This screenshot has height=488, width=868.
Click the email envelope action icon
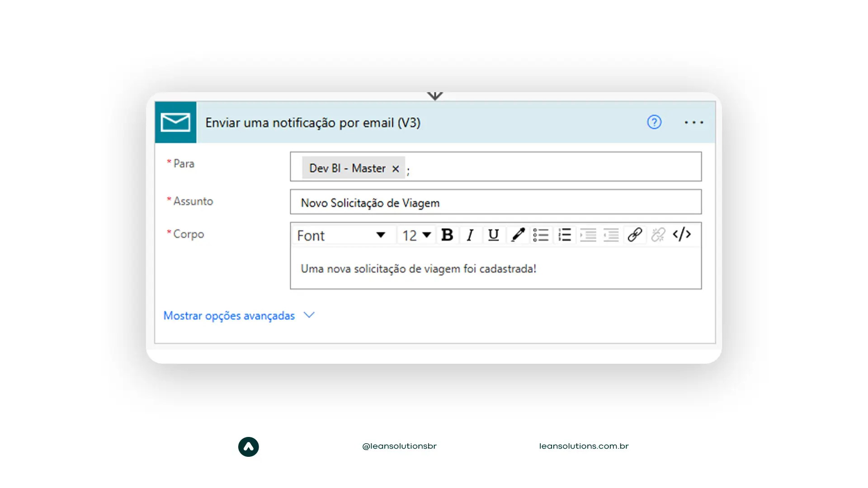tap(175, 122)
